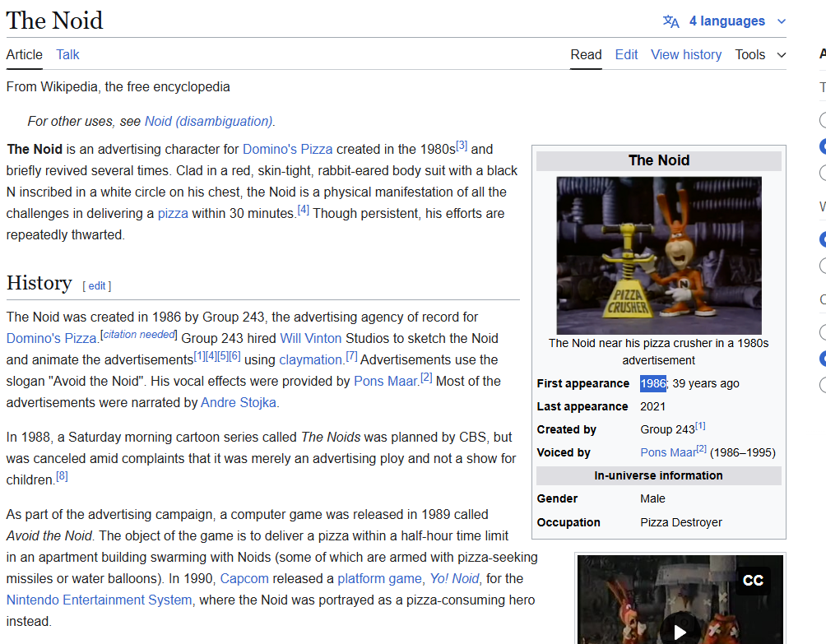Click the Pons Maar link in the infobox
The height and width of the screenshot is (644, 826).
(668, 453)
